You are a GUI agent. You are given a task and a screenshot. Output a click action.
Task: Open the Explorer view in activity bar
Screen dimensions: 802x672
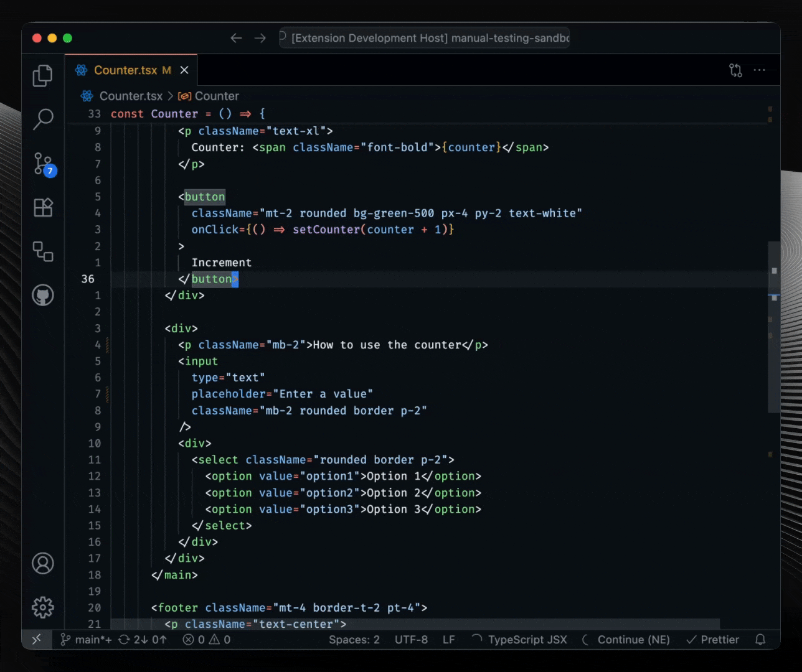[42, 76]
